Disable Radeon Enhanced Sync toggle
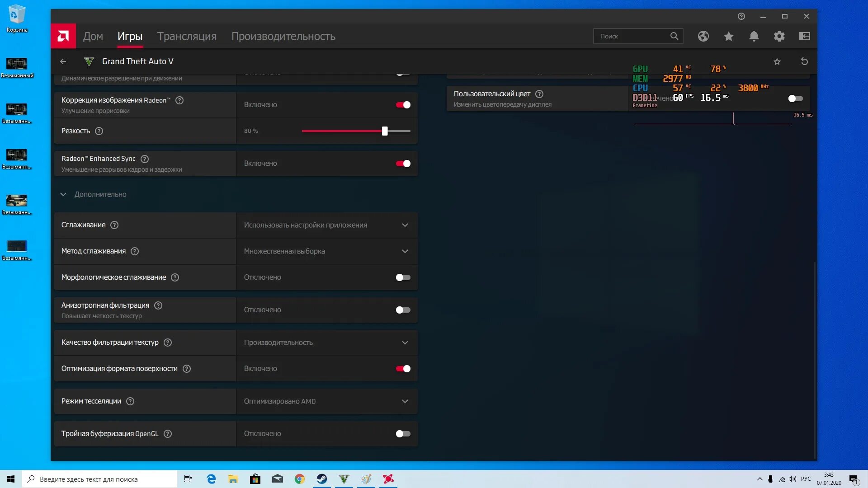This screenshot has height=488, width=868. pyautogui.click(x=403, y=164)
